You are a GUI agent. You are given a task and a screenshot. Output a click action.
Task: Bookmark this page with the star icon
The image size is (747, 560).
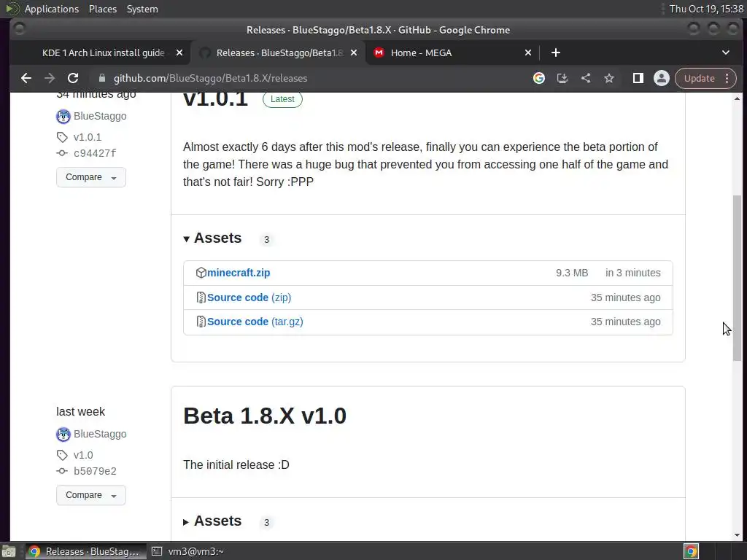coord(609,78)
